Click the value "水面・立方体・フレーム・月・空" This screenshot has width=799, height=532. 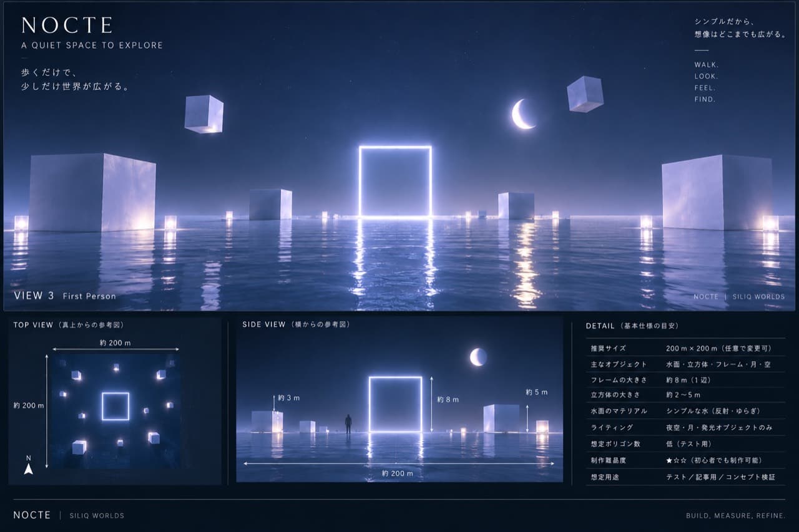[x=720, y=364]
